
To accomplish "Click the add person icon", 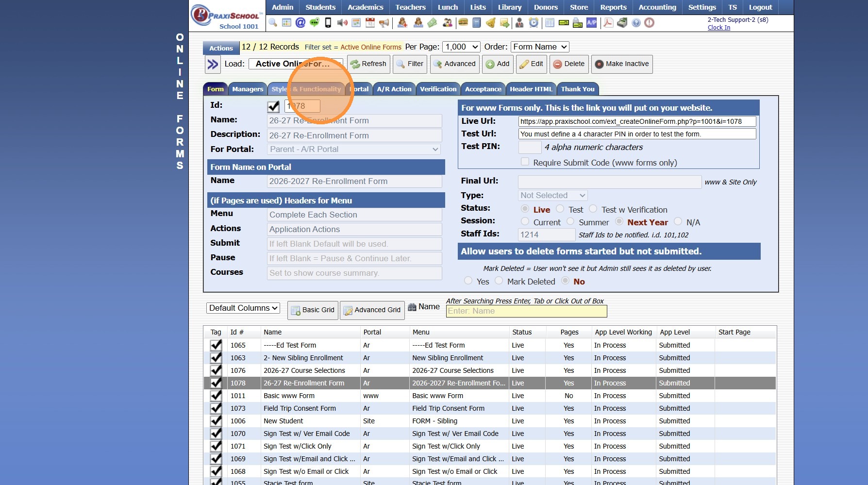I will 402,22.
